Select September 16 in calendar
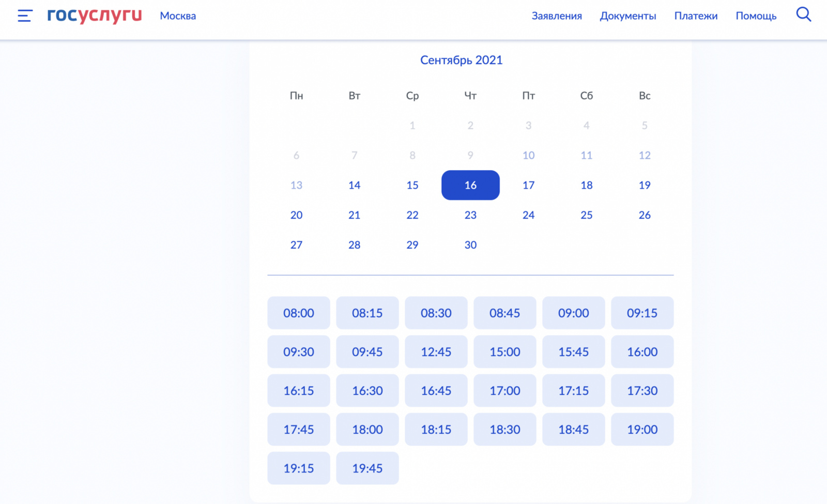The width and height of the screenshot is (827, 504). 470,185
